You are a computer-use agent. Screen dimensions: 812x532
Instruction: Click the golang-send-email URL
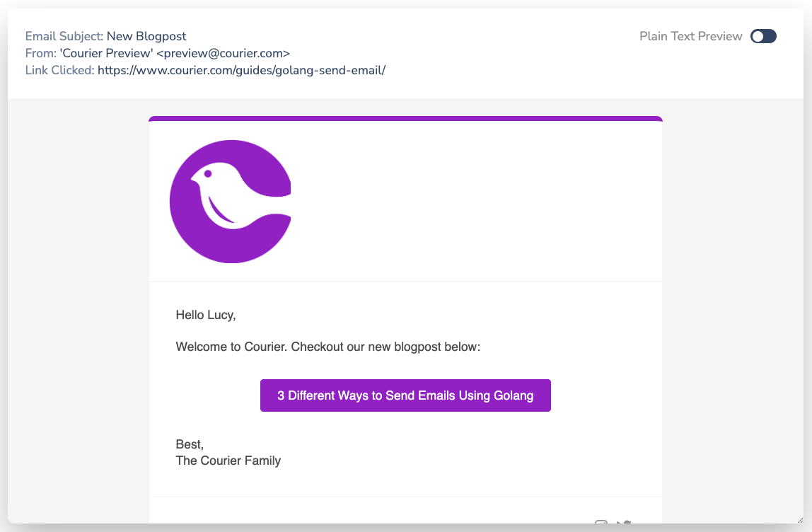click(x=241, y=70)
